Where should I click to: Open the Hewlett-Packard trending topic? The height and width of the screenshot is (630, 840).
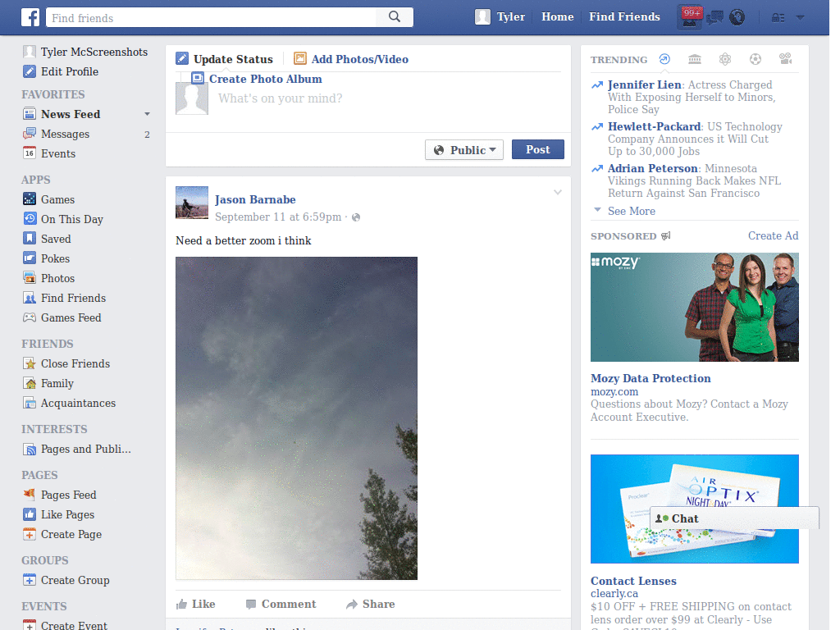[654, 126]
